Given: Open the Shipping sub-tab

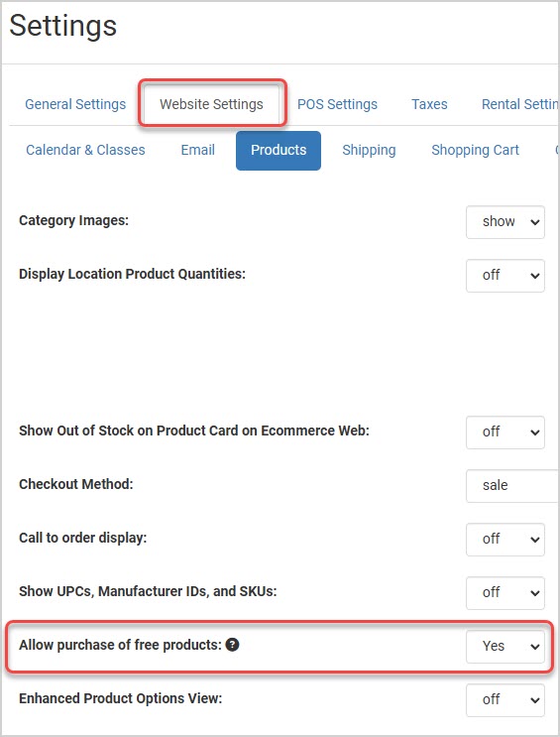Looking at the screenshot, I should pyautogui.click(x=369, y=150).
